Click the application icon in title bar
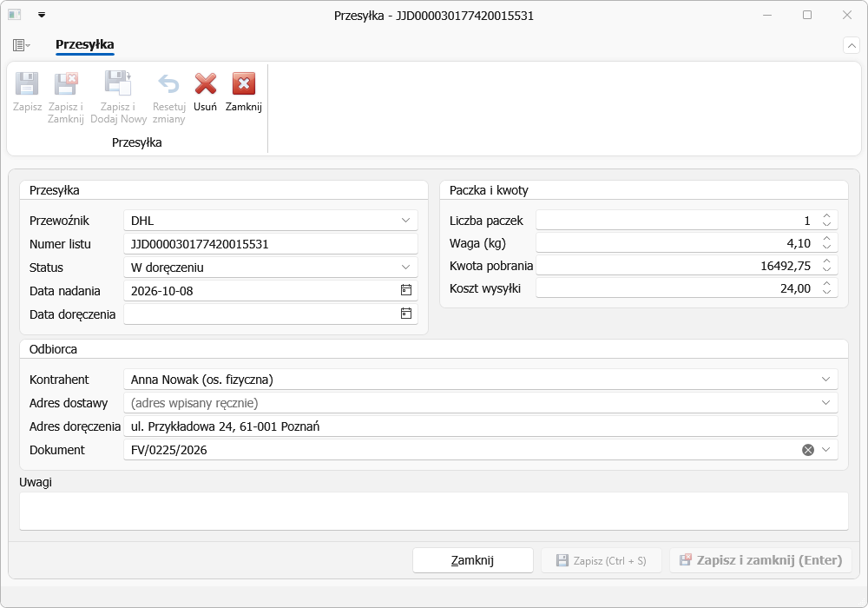868x608 pixels. (15, 15)
